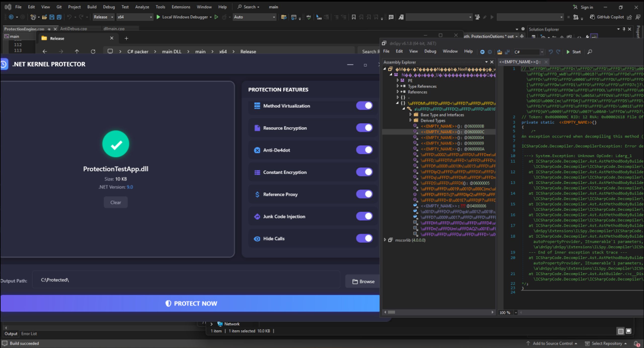Click the Output Path field C:\Protected\
The height and width of the screenshot is (348, 644).
click(x=186, y=280)
